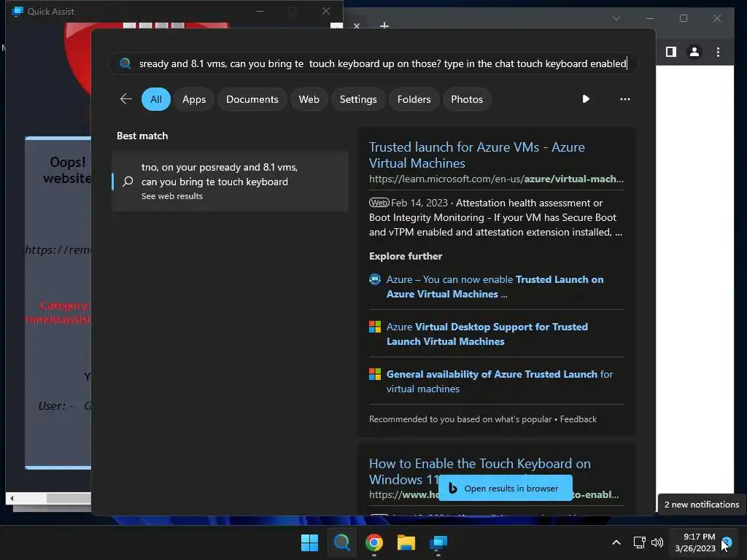Click Quick Assist window title

point(50,12)
